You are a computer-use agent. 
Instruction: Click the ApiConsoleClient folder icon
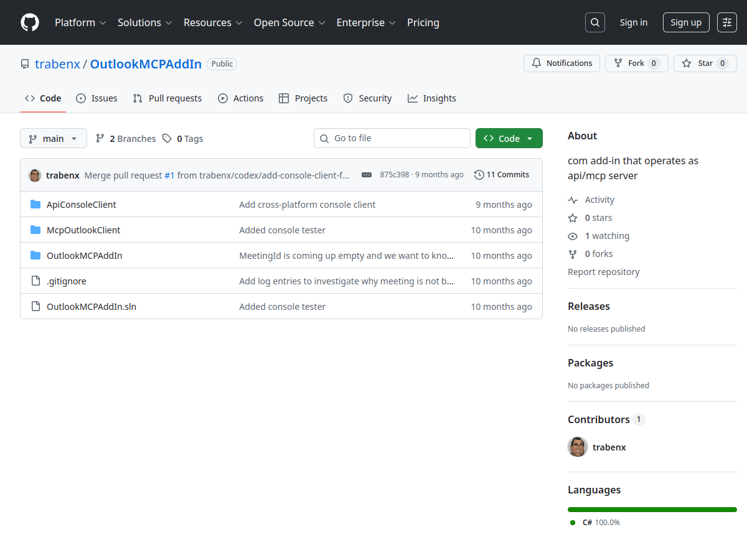click(x=35, y=205)
